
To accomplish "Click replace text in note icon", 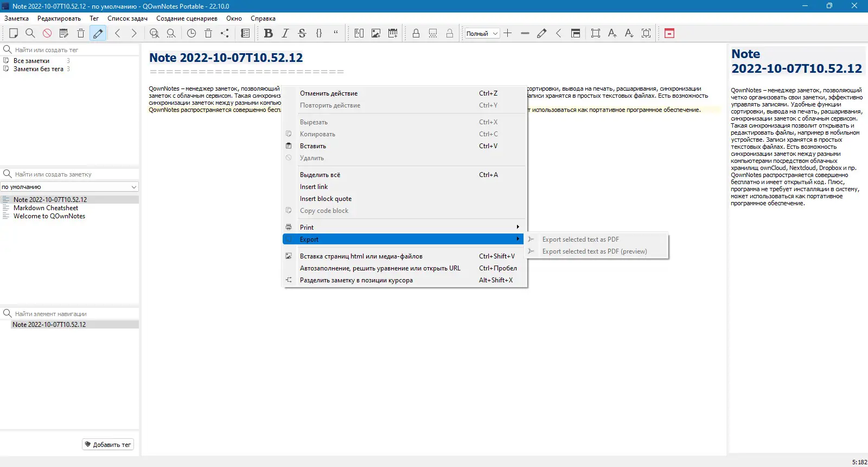I will coord(171,33).
